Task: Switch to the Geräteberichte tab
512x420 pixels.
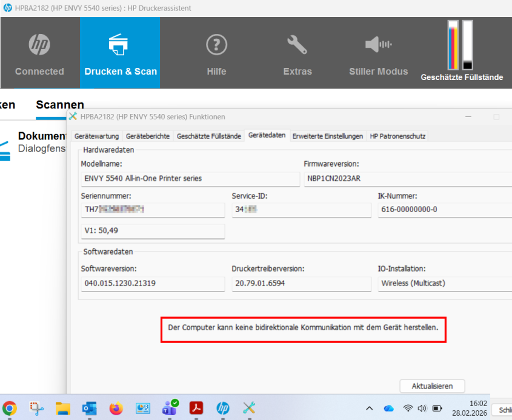Action: (148, 136)
